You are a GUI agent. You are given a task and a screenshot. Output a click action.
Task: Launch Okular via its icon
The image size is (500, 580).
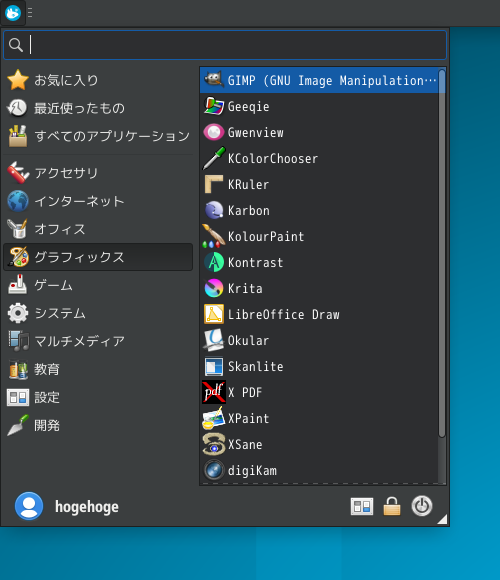pyautogui.click(x=214, y=340)
